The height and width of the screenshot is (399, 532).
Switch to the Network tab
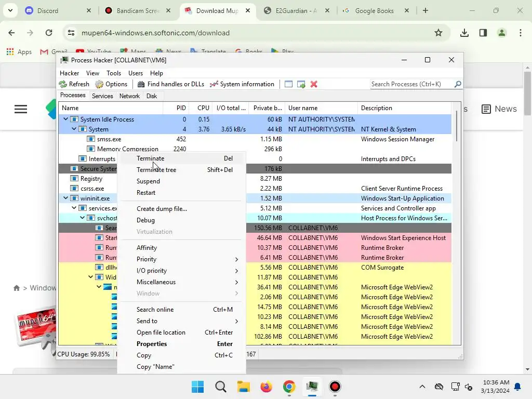tap(129, 96)
